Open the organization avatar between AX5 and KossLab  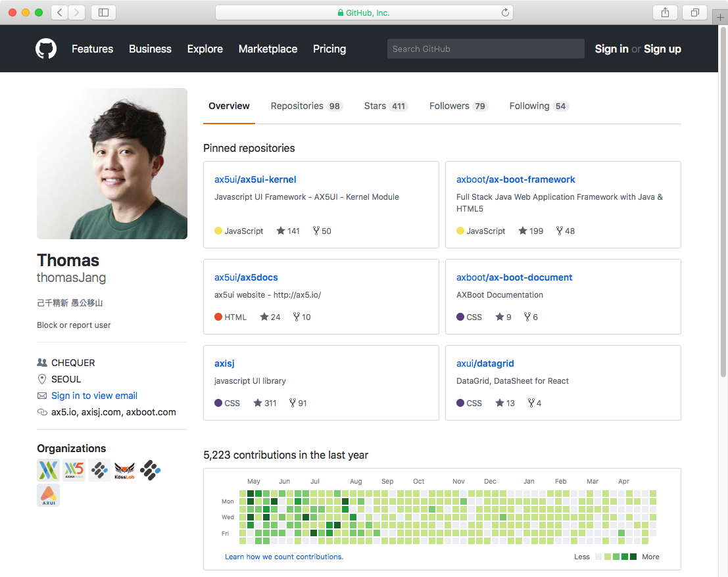click(x=99, y=471)
